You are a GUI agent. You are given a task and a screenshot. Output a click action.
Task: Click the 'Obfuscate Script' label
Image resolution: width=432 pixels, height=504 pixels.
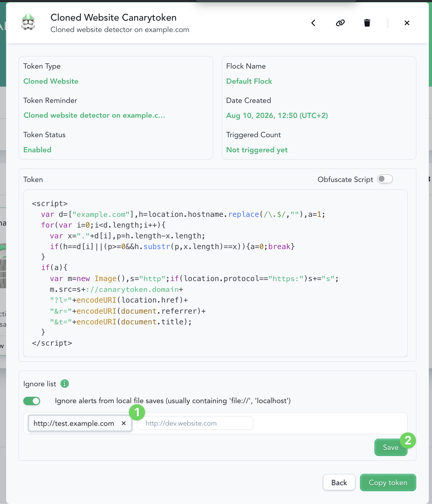click(345, 179)
